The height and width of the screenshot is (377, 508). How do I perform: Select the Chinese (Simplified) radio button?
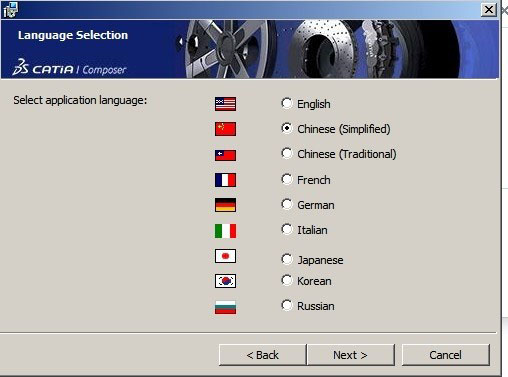(287, 128)
